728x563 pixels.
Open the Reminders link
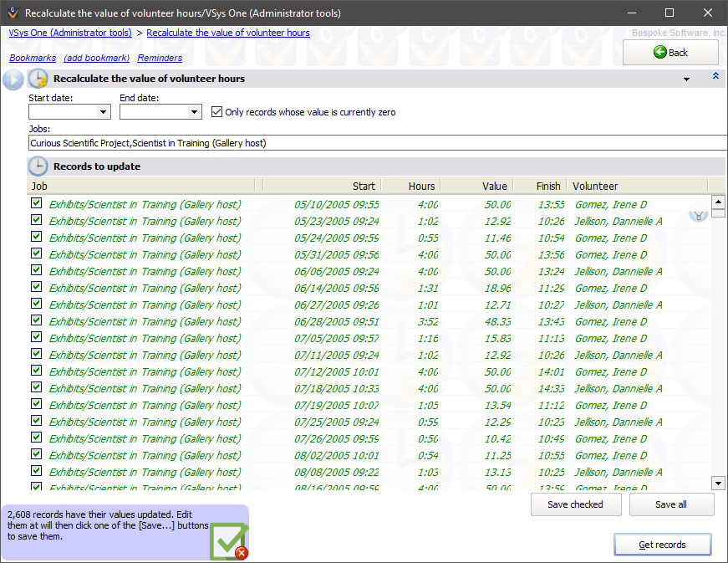(x=160, y=59)
